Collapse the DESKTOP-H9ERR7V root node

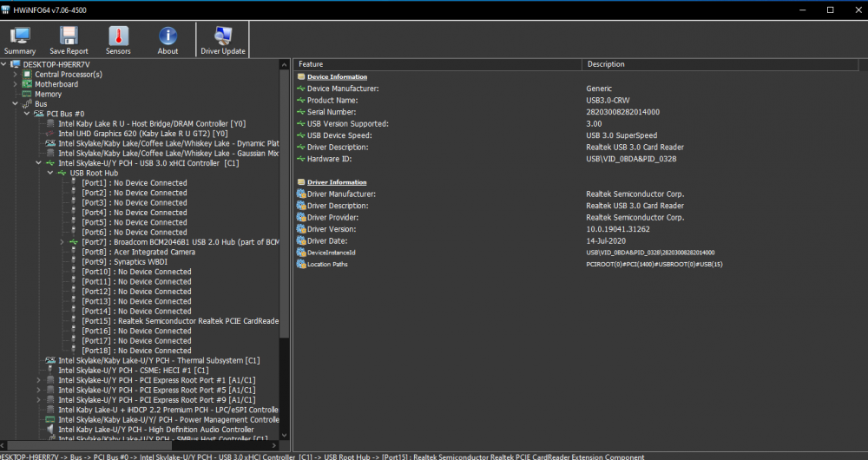3,65
